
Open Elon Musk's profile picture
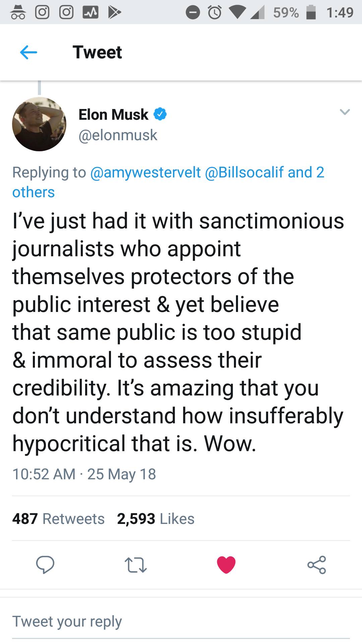(x=39, y=124)
